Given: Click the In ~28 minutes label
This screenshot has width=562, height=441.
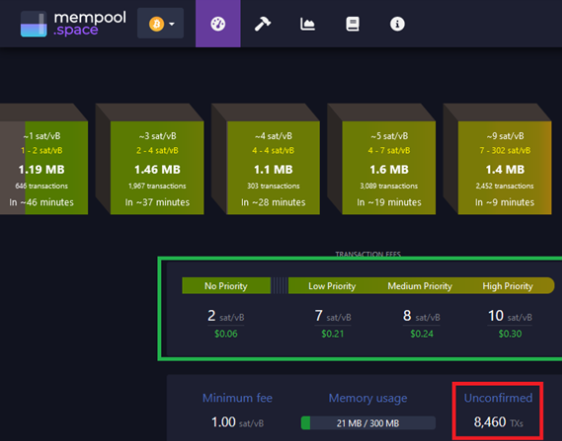Looking at the screenshot, I should coord(273,202).
